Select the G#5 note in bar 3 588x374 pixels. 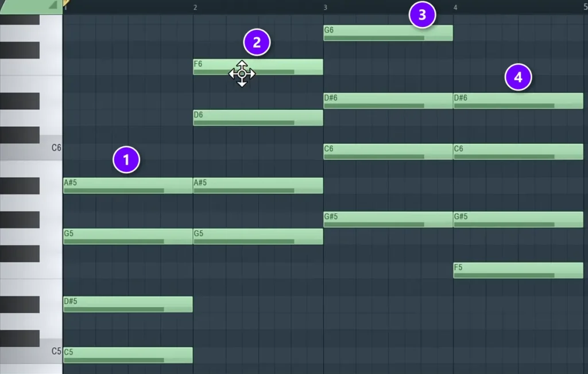(388, 220)
